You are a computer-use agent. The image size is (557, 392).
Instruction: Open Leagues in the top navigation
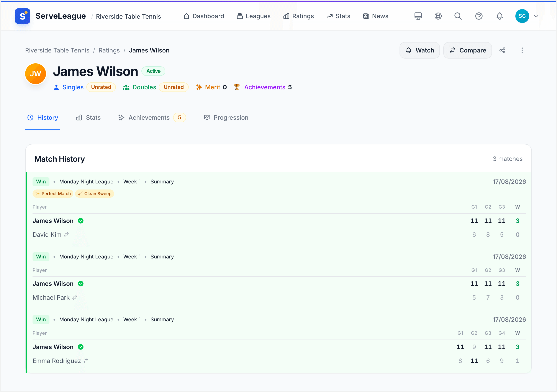point(254,16)
